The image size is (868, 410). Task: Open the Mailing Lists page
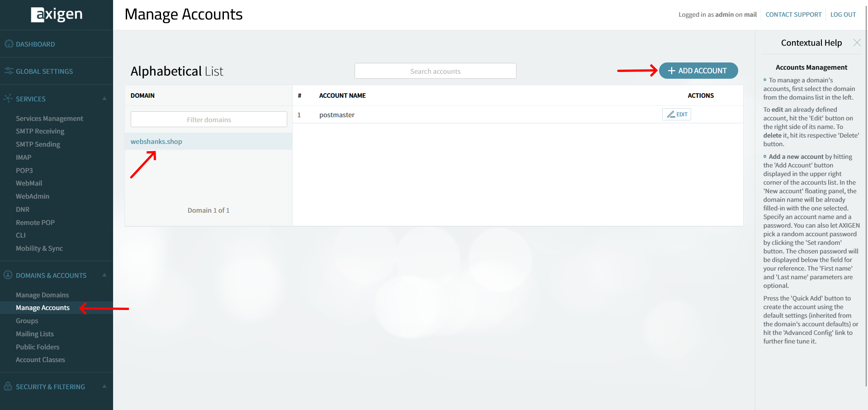tap(35, 334)
